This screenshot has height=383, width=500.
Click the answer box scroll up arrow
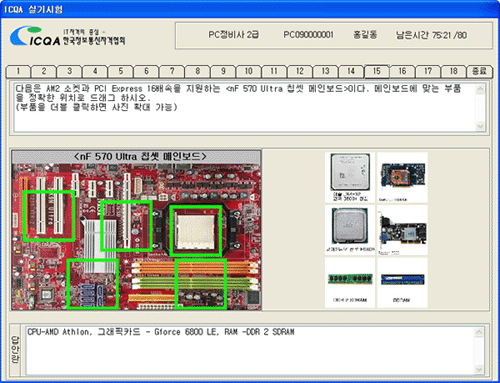point(479,332)
